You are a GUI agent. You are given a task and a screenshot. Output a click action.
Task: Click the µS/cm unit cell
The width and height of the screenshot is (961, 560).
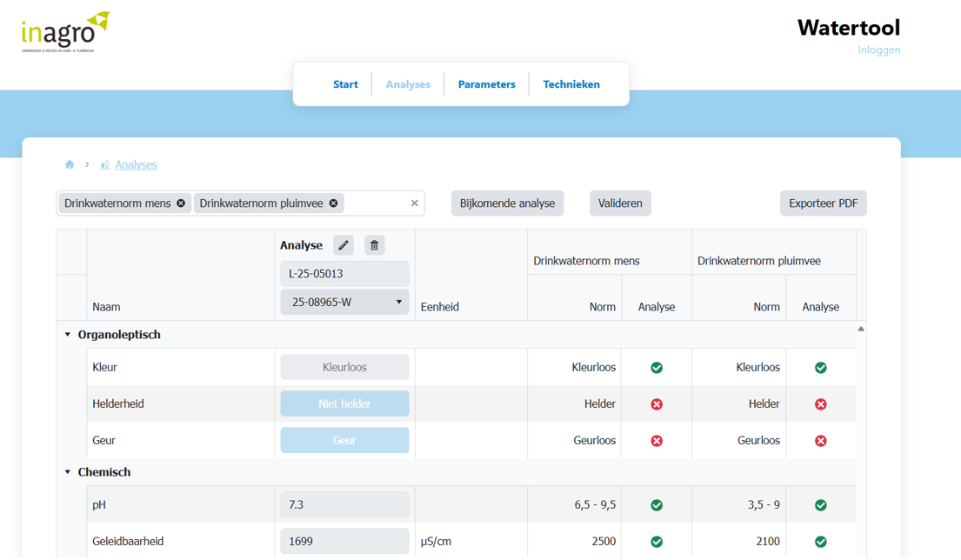coord(436,542)
